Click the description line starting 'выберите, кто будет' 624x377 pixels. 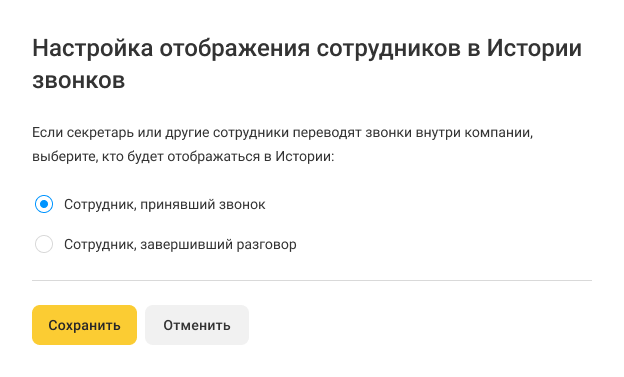coord(183,156)
